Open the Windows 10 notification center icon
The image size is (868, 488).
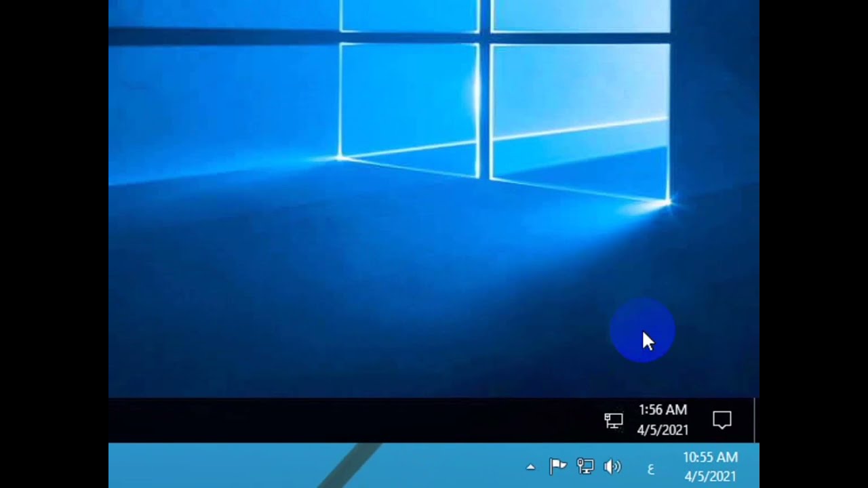(x=722, y=420)
